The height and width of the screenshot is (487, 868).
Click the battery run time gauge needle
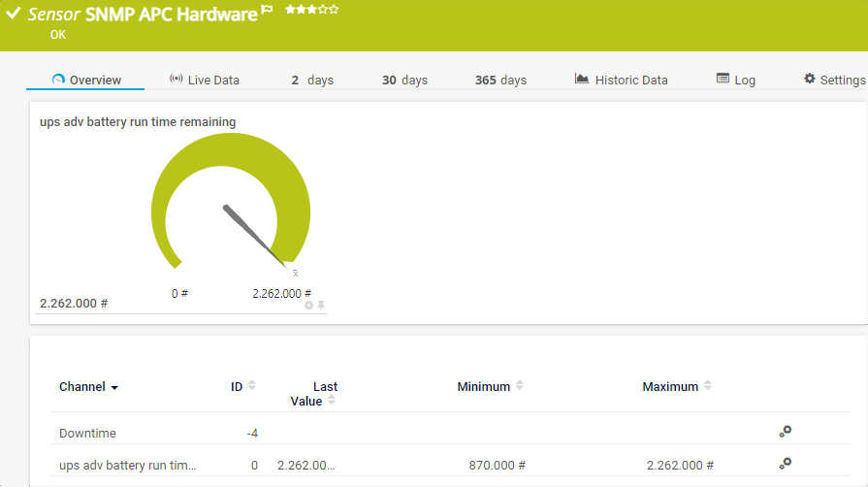pos(254,233)
